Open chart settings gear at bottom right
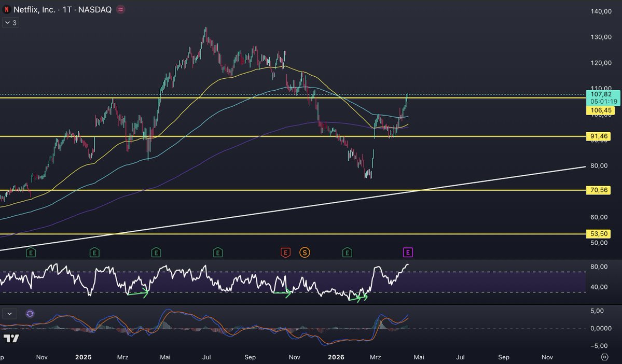 coord(604,357)
